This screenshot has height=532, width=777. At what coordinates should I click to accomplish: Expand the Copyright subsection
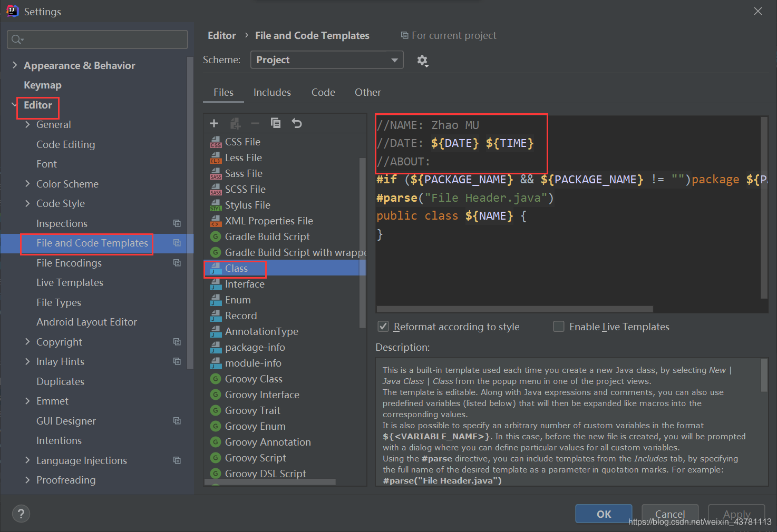(27, 342)
